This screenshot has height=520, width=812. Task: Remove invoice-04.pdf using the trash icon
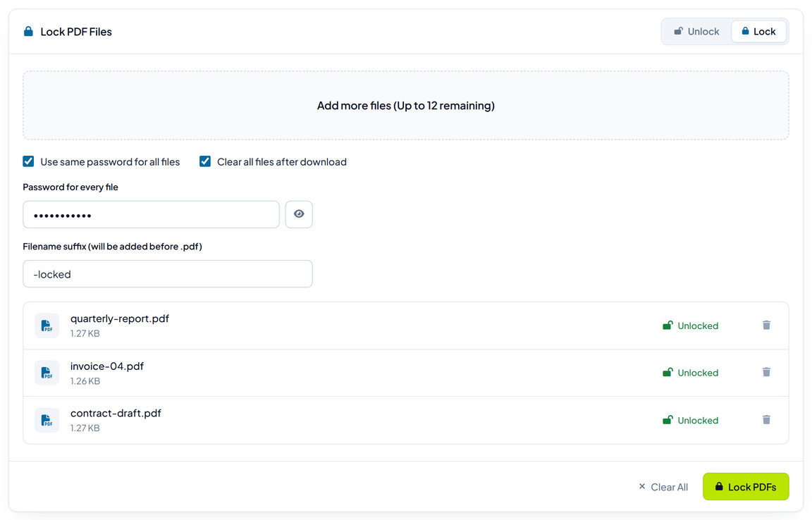(x=766, y=373)
